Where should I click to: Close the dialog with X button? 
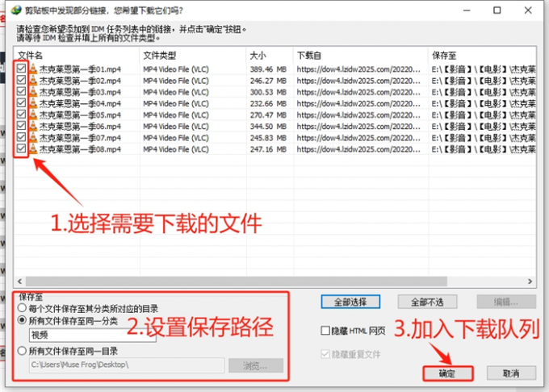528,10
